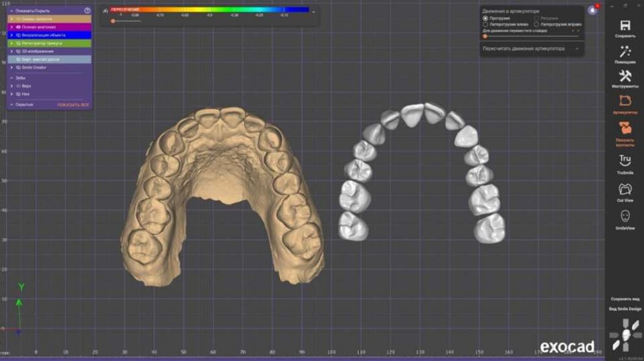644x361 pixels.
Task: Toggle visibility eye of Smile Creator row
Action: 18,67
